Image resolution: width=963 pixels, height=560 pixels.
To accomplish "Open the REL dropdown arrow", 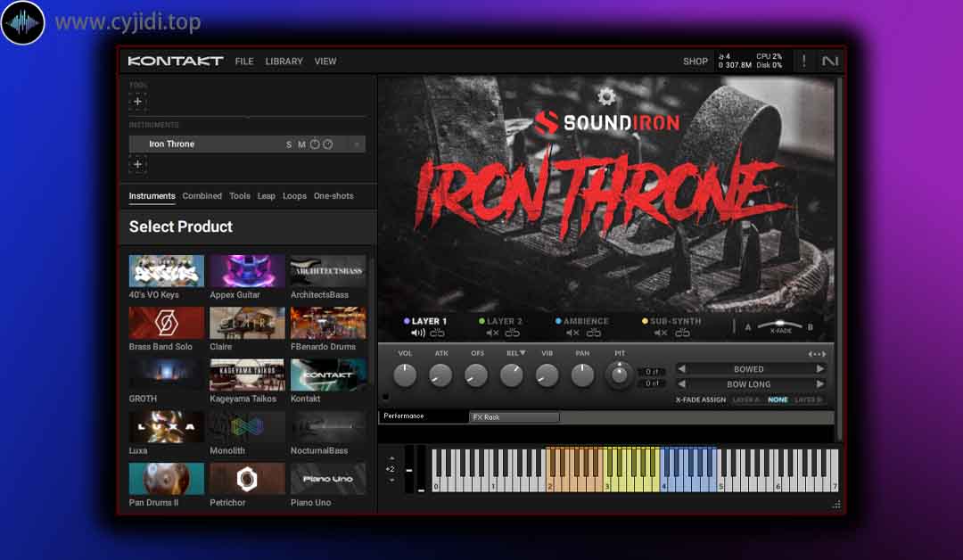I will point(522,353).
